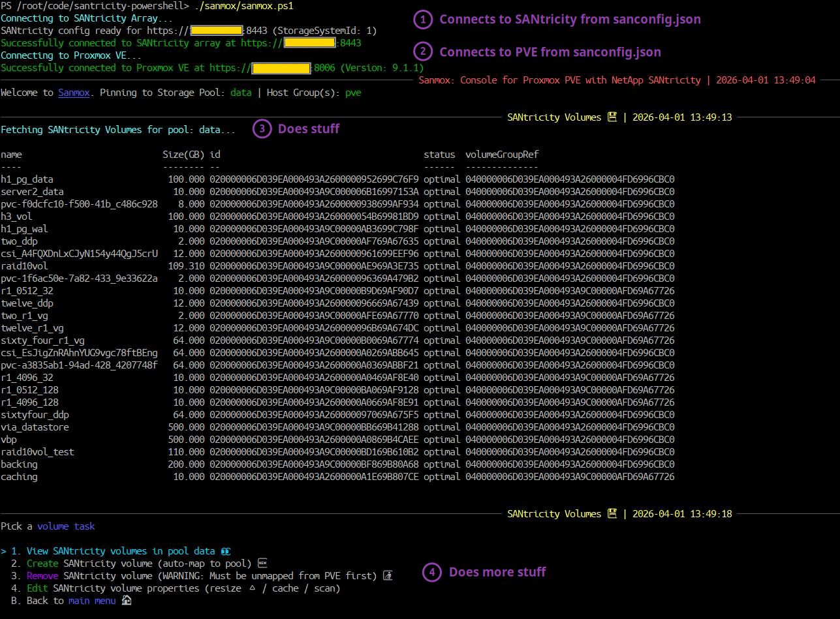
Task: Click volume name csi_A4FQXDnLxCJyN154y44QgJ5crU
Action: pos(79,254)
